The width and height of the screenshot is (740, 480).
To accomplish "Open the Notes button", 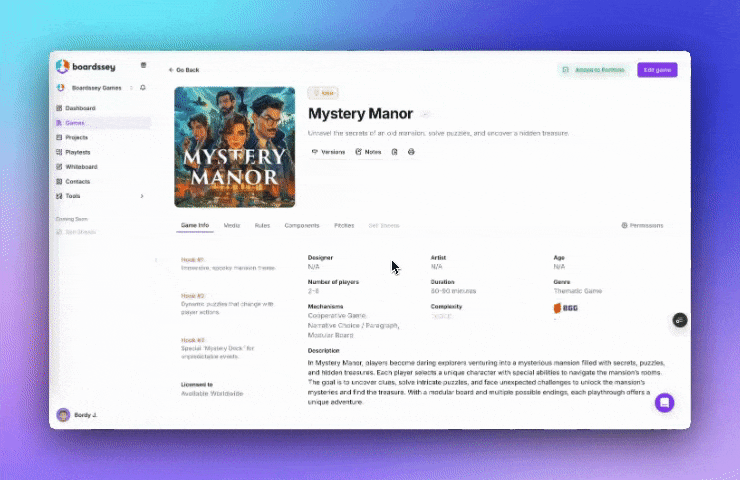I will pyautogui.click(x=368, y=152).
